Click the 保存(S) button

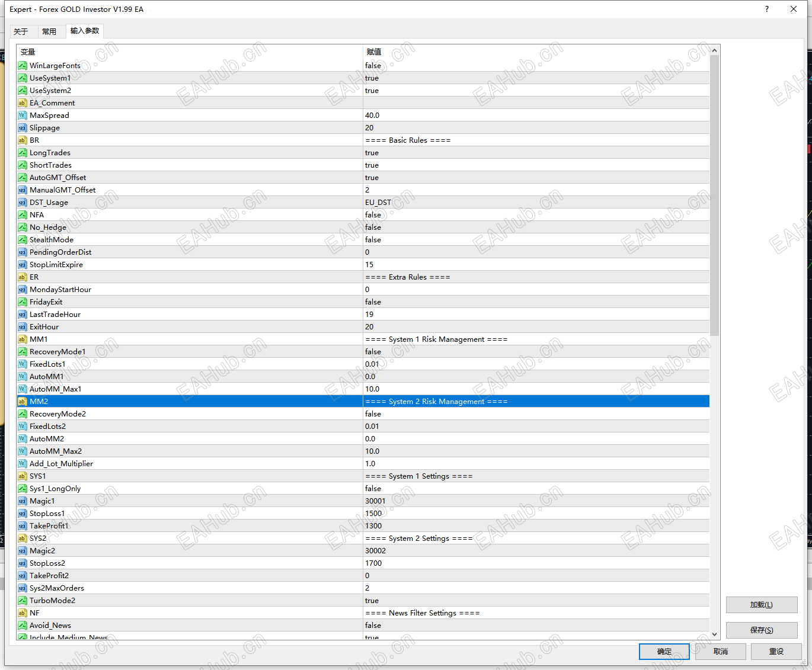tap(762, 630)
